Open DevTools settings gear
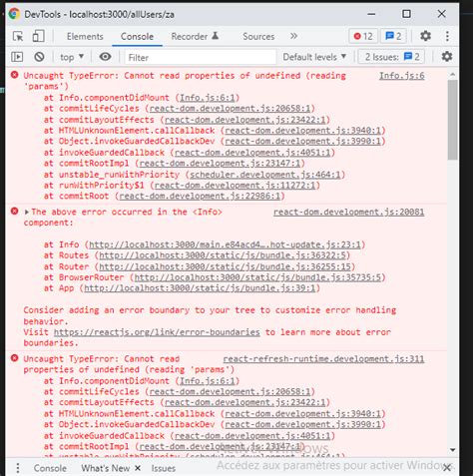This screenshot has width=473, height=476. [425, 36]
